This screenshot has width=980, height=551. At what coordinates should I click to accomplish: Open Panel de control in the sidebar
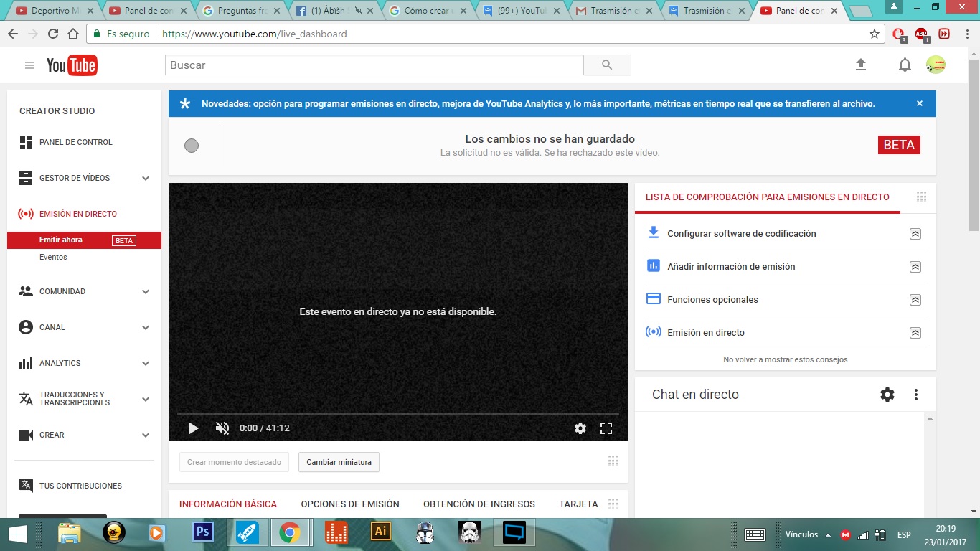coord(76,142)
